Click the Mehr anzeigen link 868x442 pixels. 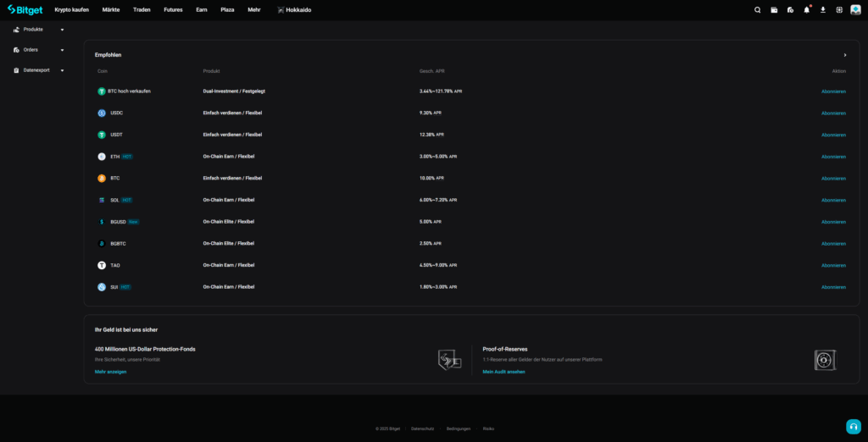coord(111,372)
